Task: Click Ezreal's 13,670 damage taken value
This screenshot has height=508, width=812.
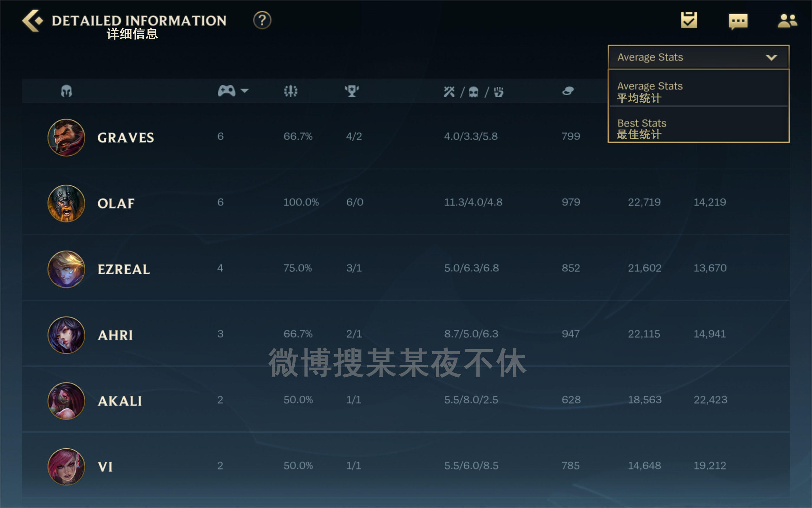Action: [710, 268]
